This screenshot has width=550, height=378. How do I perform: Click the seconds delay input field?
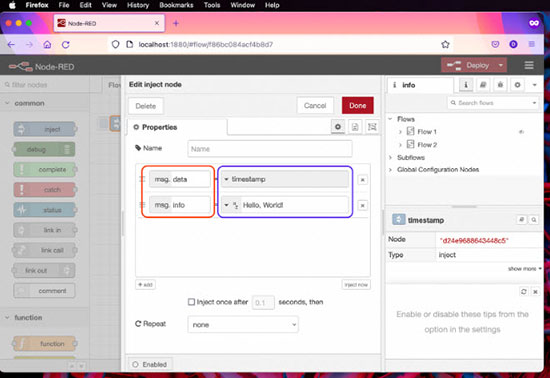263,302
